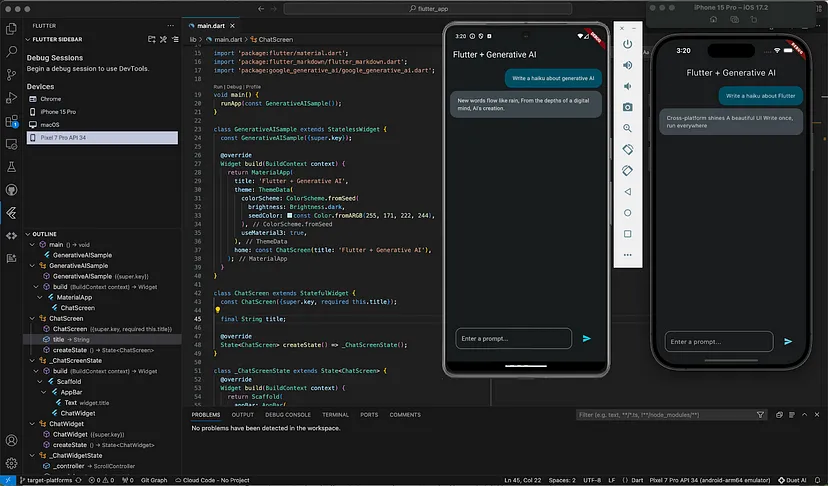This screenshot has width=828, height=486.
Task: Click Duet AI in status bar
Action: 792,480
